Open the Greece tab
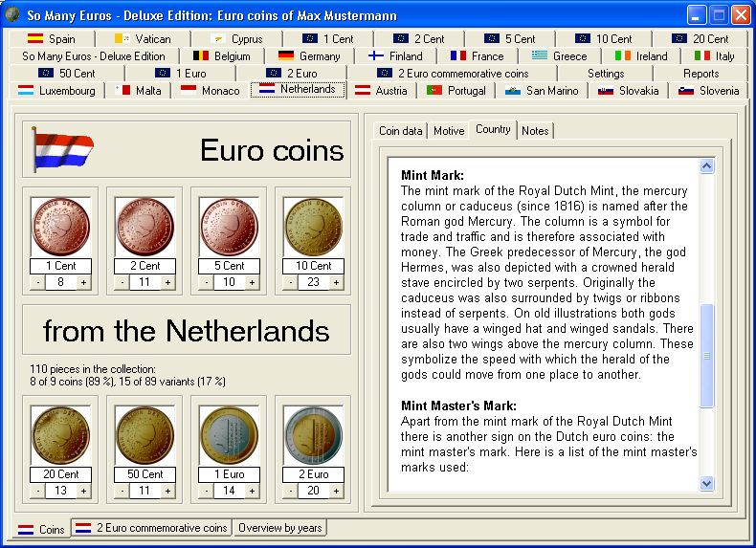Viewport: 756px width, 548px height. [559, 55]
